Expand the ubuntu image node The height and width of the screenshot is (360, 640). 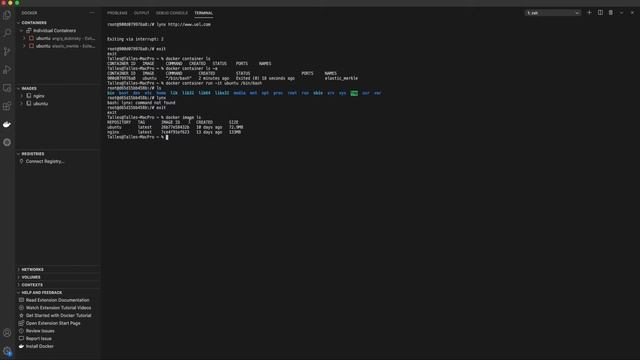pyautogui.click(x=22, y=104)
